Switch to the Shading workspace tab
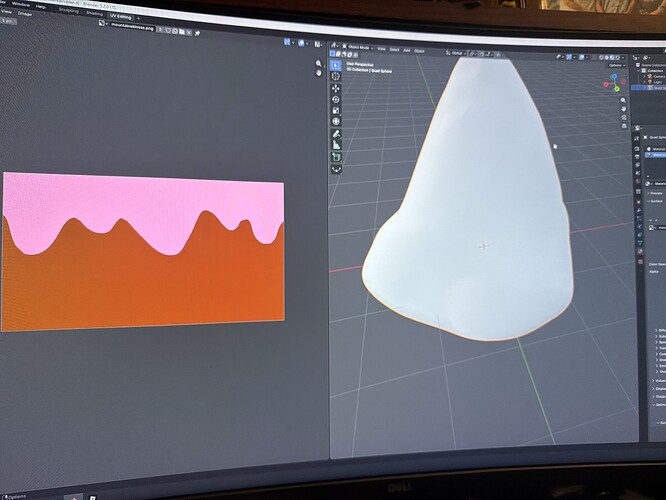666x500 pixels. coord(94,13)
